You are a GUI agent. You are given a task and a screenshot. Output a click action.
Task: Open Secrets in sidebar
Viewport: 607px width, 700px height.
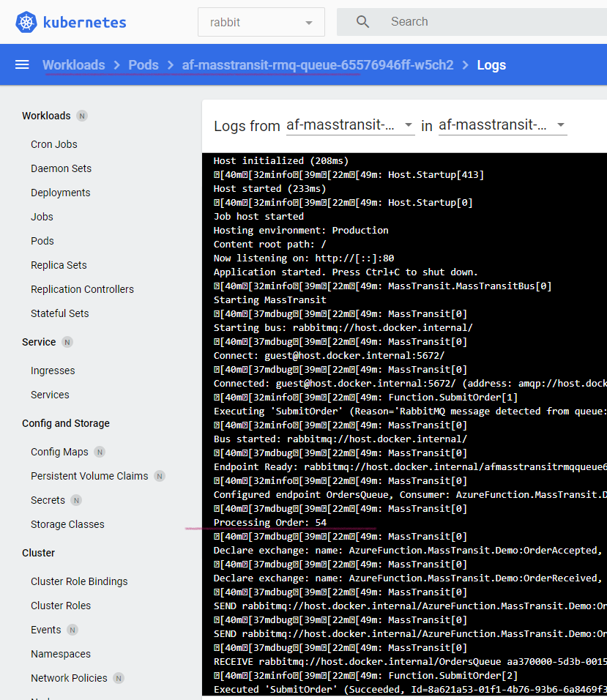tap(48, 500)
